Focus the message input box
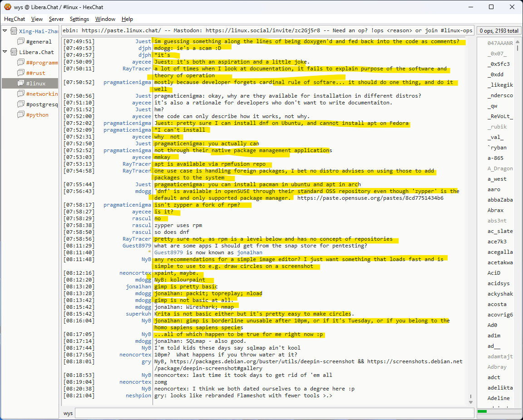The width and height of the screenshot is (523, 420). (x=272, y=413)
